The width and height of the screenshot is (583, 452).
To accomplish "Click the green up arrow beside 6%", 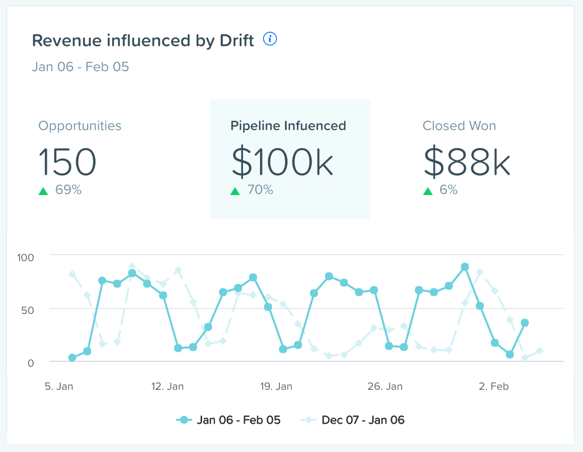I will click(428, 191).
